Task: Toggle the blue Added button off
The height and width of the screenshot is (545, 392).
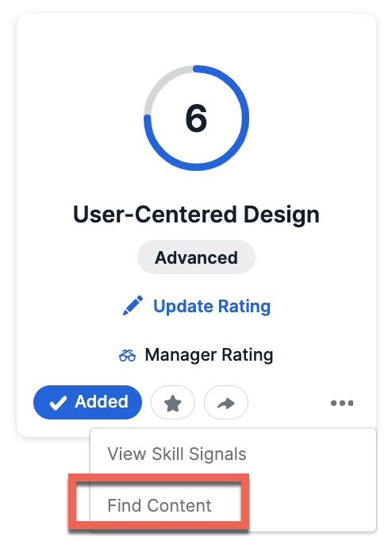Action: click(87, 403)
